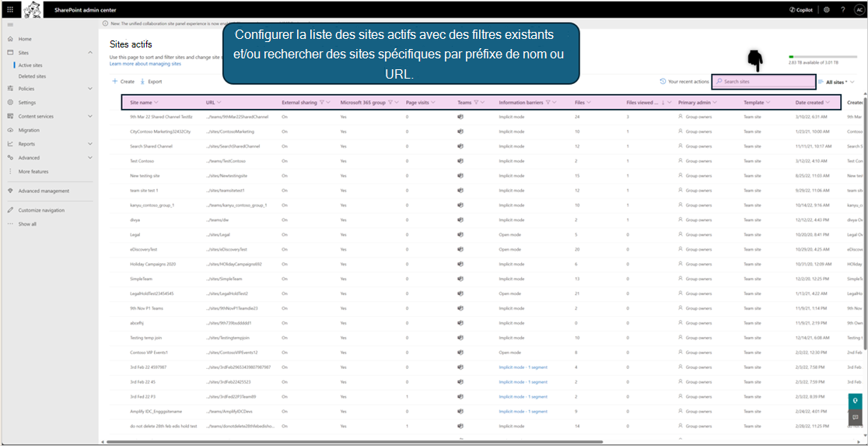Image resolution: width=868 pixels, height=446 pixels.
Task: Open the AC account avatar menu
Action: point(859,10)
